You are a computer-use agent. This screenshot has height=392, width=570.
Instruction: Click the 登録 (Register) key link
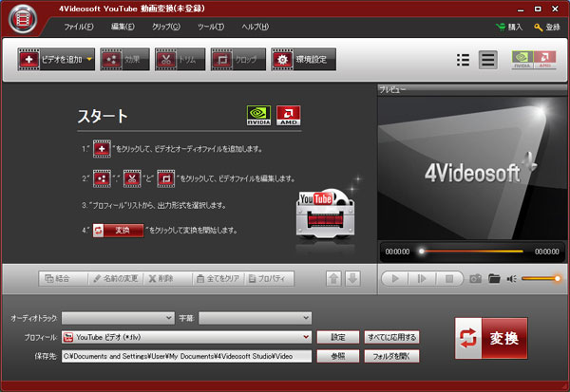coord(547,28)
